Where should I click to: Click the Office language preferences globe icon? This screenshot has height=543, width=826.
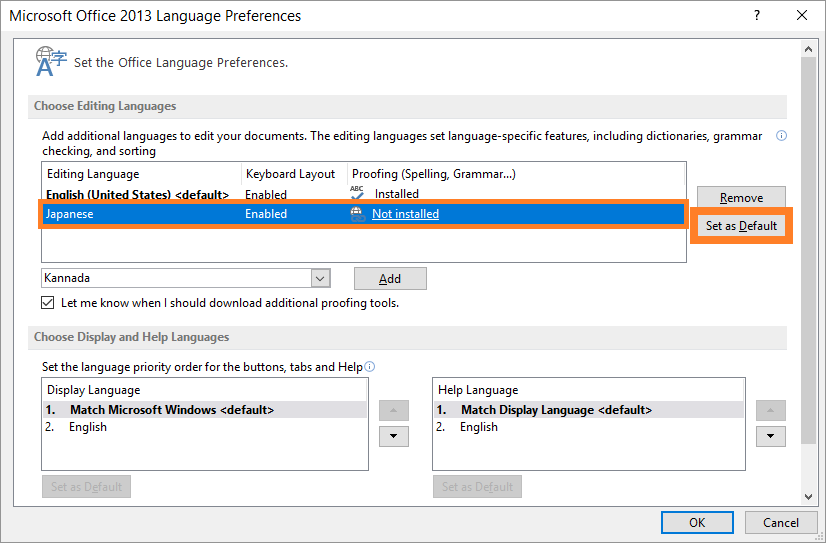tap(51, 61)
